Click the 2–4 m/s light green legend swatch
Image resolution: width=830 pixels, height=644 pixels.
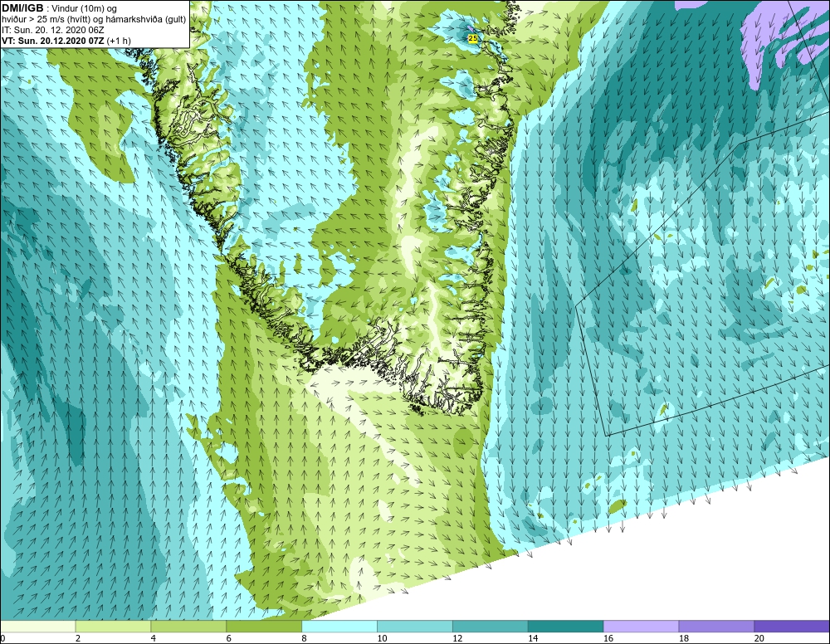113,627
